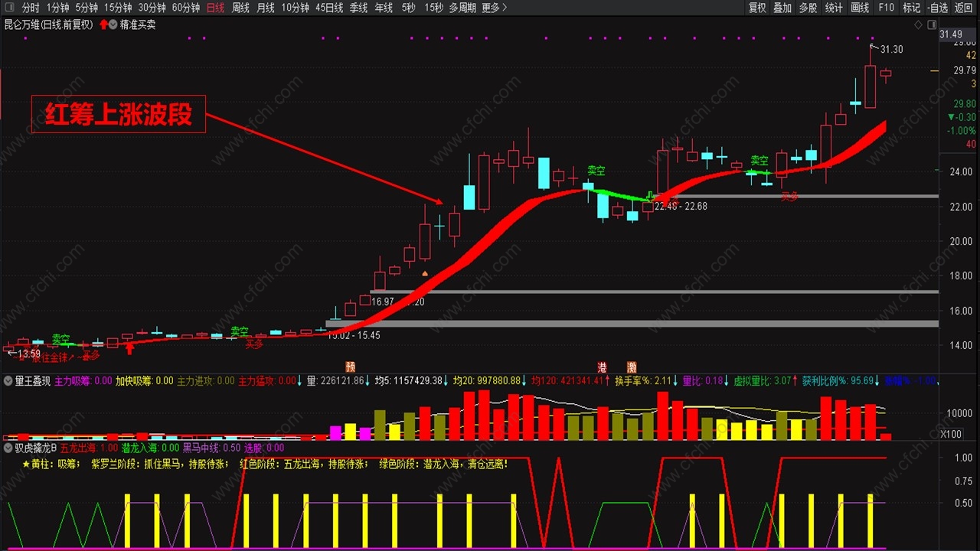Click the 叠加 overlay button
The height and width of the screenshot is (551, 980).
[782, 8]
